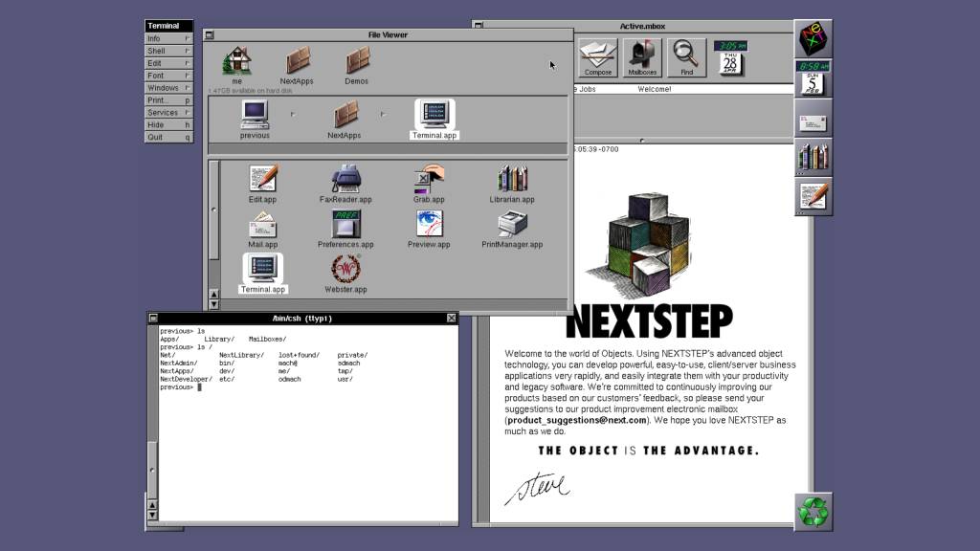Open PrintManager.app printer icon

tap(513, 229)
